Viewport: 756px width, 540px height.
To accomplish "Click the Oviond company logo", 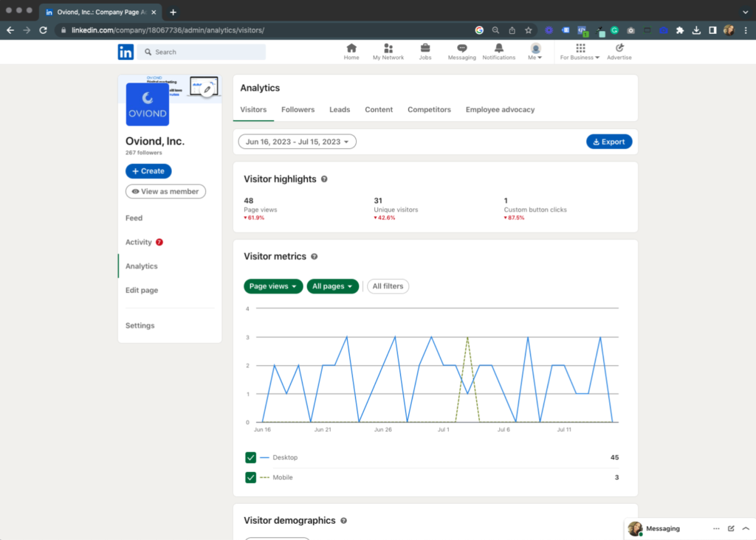I will click(x=147, y=104).
